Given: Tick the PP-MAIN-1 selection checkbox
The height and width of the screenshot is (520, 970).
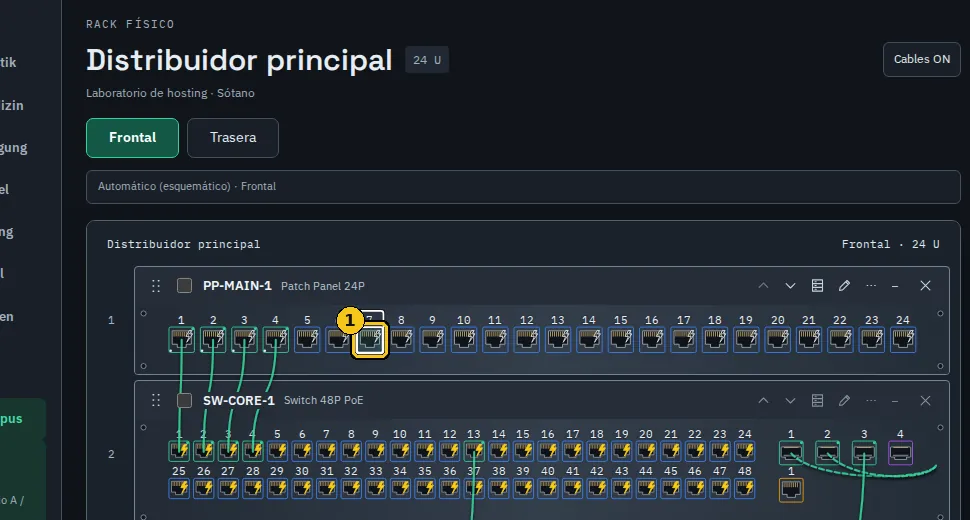Looking at the screenshot, I should point(184,286).
